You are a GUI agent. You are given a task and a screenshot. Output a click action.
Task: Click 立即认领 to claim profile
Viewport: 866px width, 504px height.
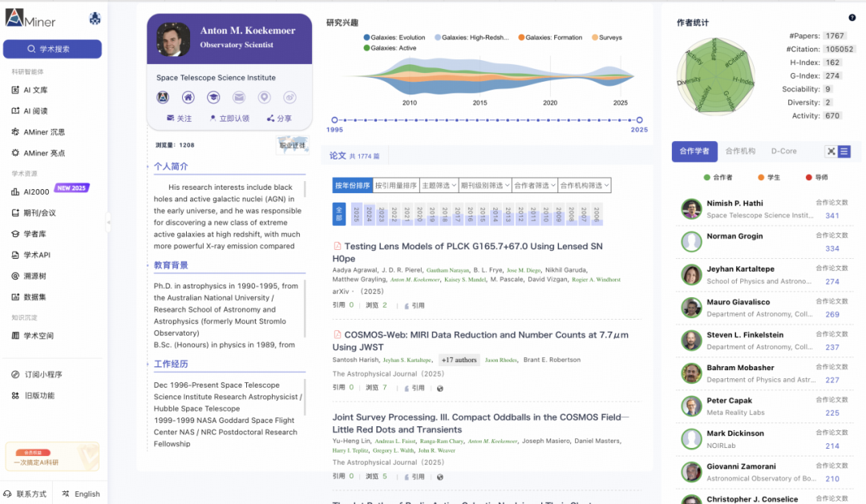[229, 118]
